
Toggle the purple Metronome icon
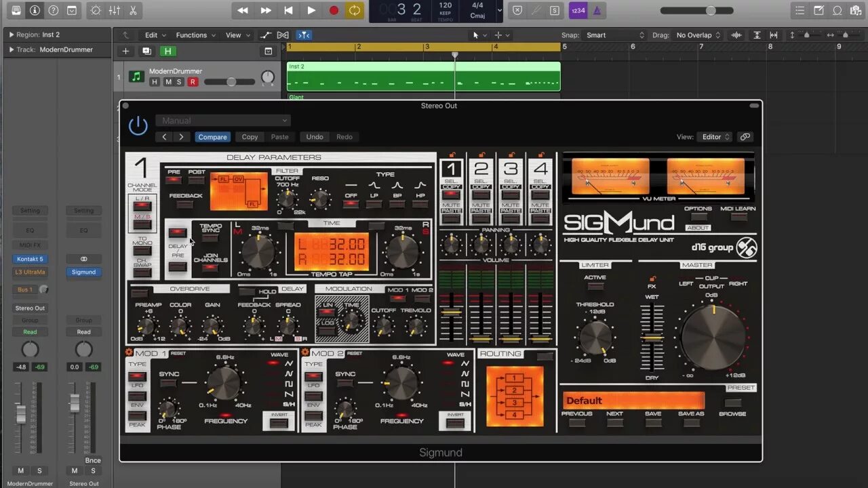[597, 10]
